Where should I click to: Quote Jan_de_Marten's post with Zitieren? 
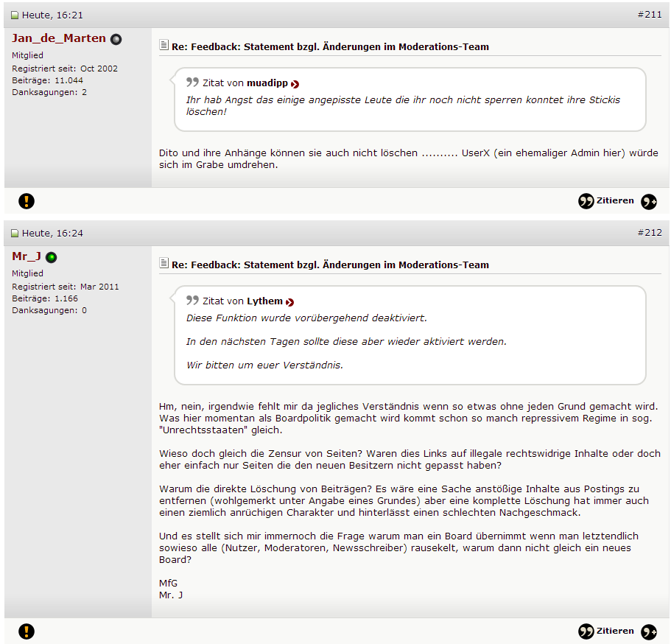[606, 201]
